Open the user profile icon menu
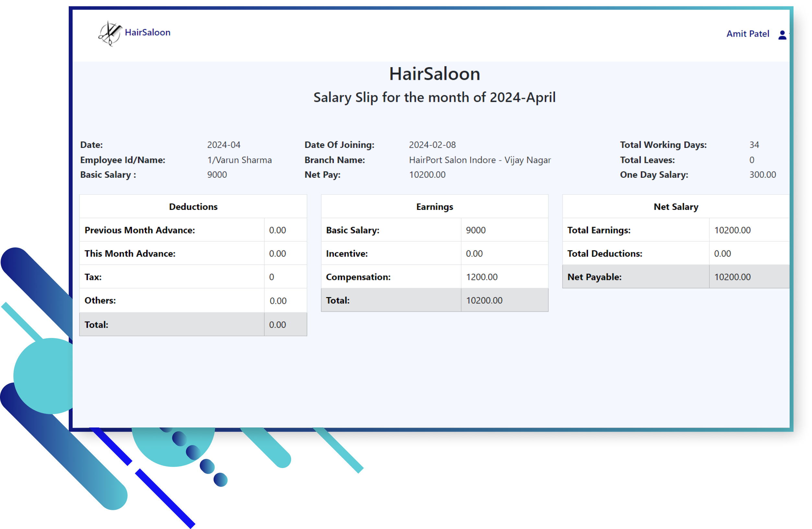 (782, 35)
